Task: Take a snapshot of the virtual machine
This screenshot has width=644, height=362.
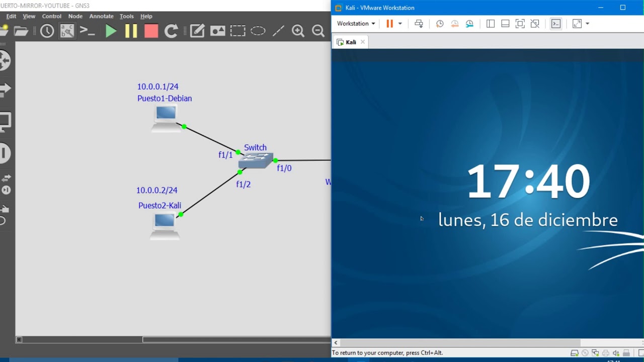Action: pos(440,24)
